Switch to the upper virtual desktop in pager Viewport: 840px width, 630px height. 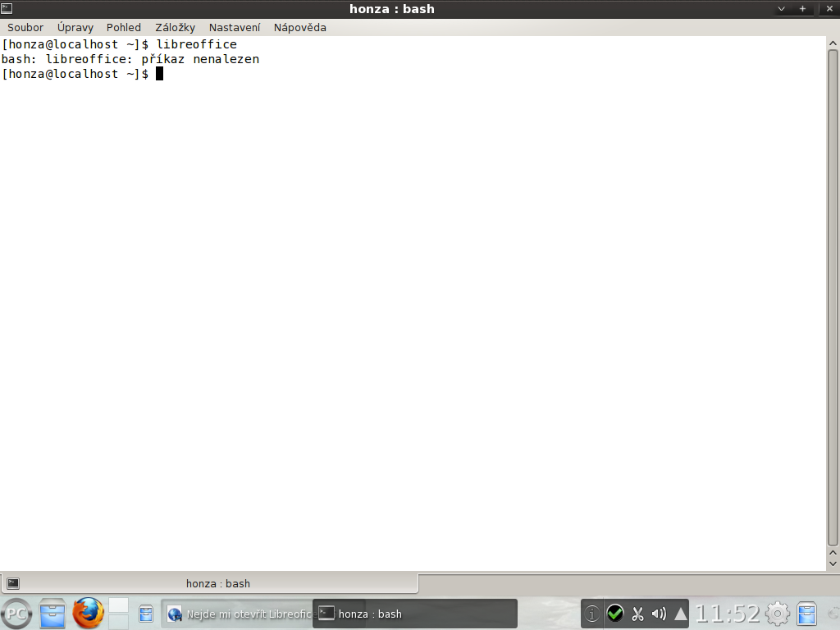coord(118,606)
